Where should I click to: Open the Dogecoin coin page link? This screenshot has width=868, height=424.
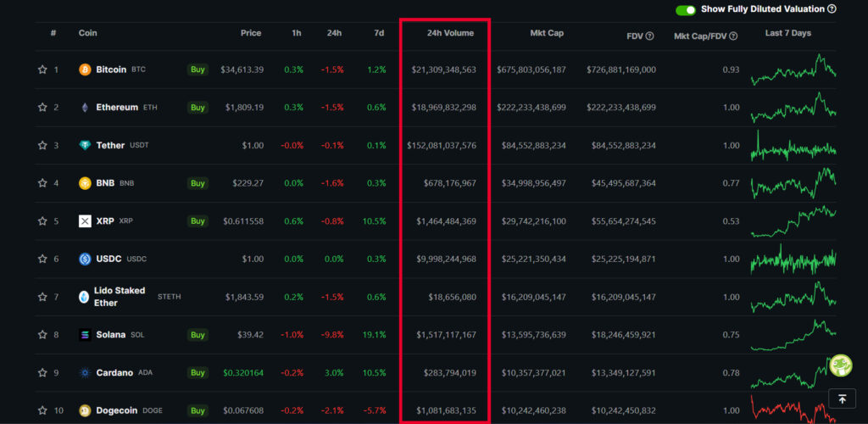click(117, 410)
